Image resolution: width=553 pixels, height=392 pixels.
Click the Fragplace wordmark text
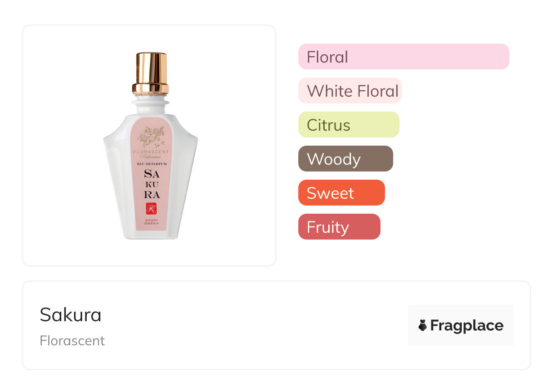coord(467,325)
